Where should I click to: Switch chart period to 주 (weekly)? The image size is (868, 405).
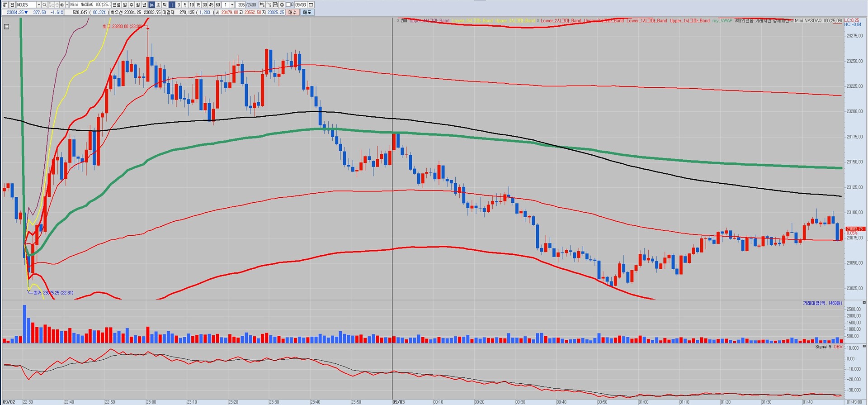(x=132, y=5)
